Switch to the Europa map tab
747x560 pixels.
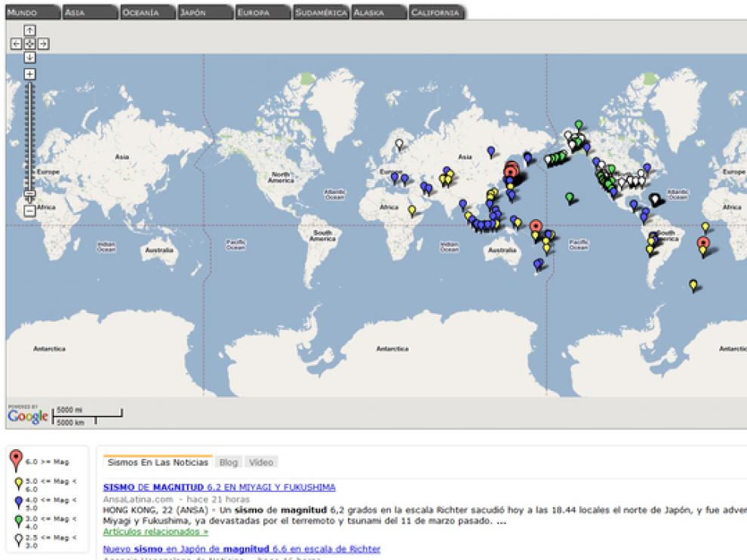pos(263,12)
